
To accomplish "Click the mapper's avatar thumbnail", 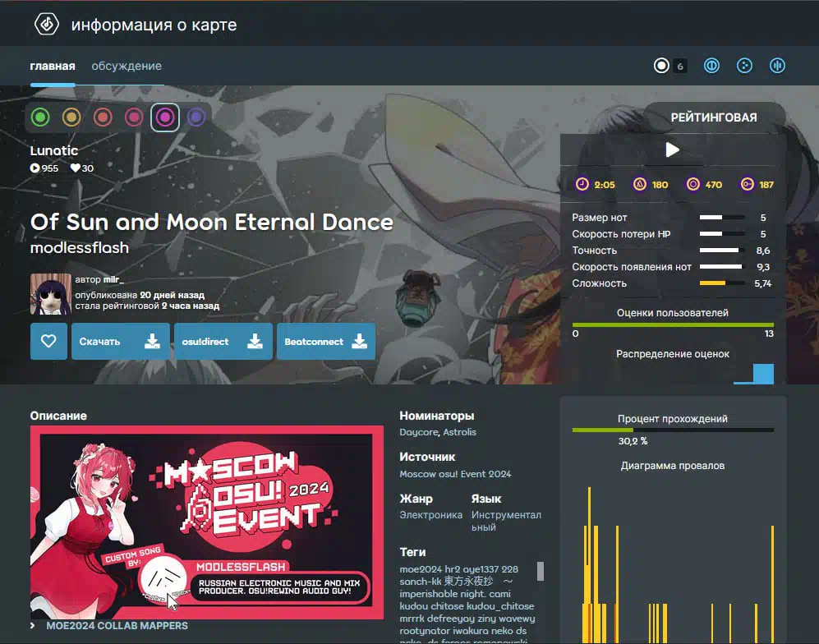I will point(51,295).
